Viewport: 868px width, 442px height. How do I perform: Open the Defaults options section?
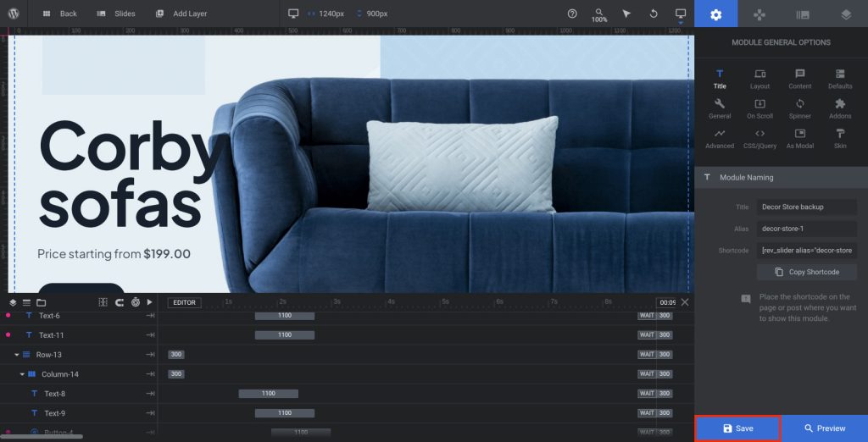pyautogui.click(x=840, y=79)
